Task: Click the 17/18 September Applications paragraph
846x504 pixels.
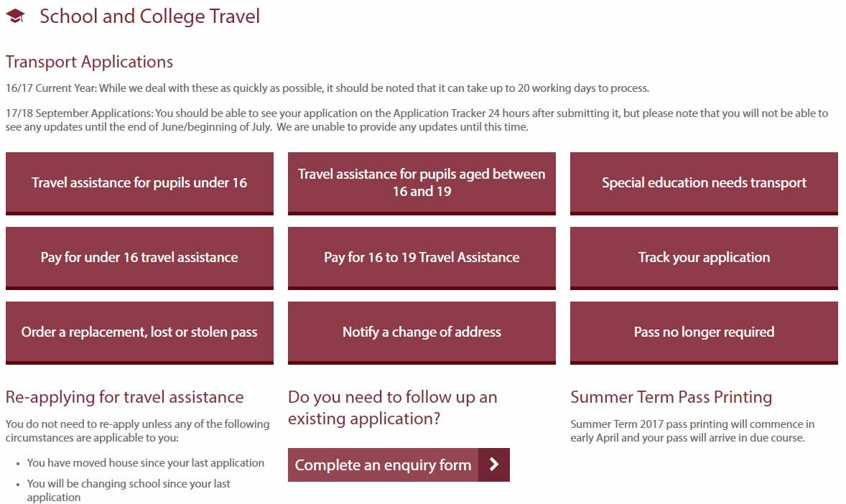Action: click(417, 120)
